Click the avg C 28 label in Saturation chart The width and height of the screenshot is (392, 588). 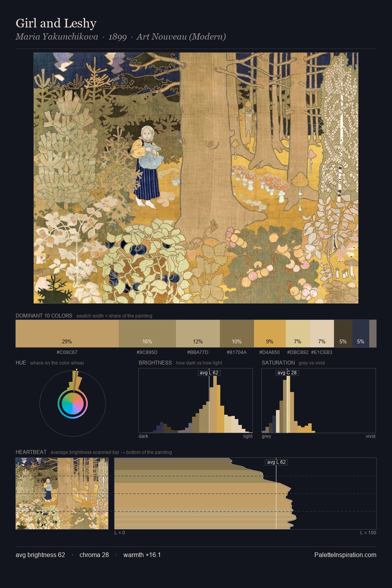coord(287,373)
